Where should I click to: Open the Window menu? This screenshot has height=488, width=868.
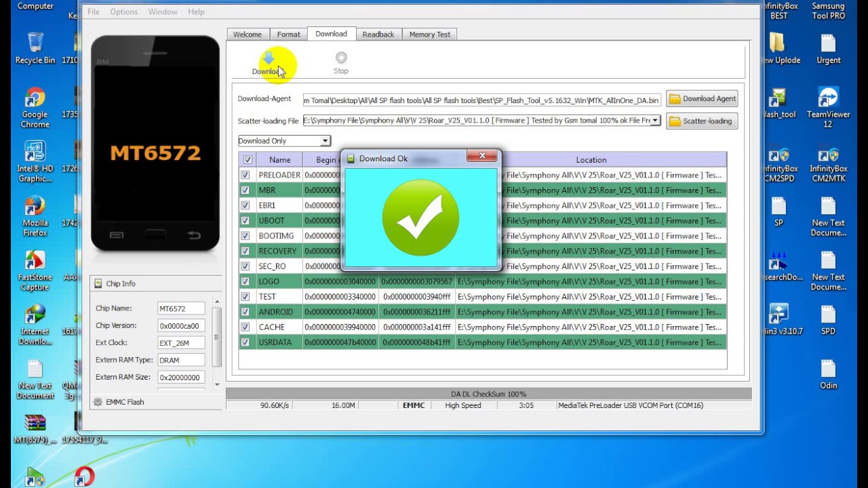[163, 12]
